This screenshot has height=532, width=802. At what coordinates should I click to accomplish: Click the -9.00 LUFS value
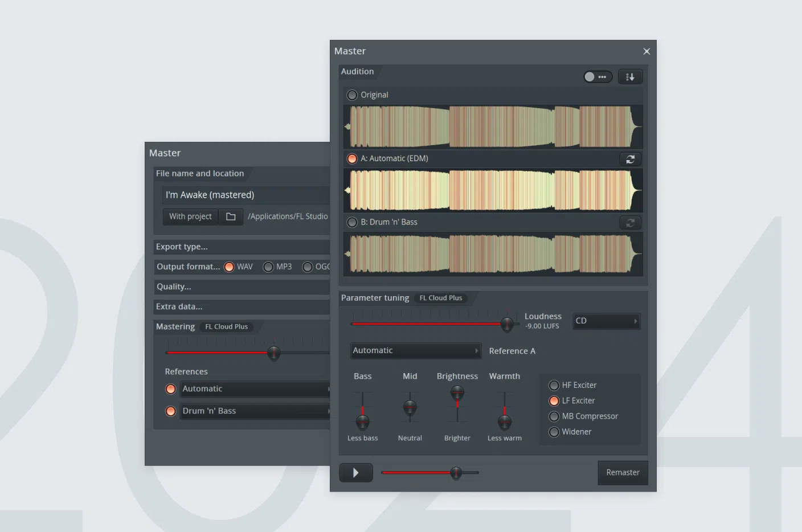point(542,326)
